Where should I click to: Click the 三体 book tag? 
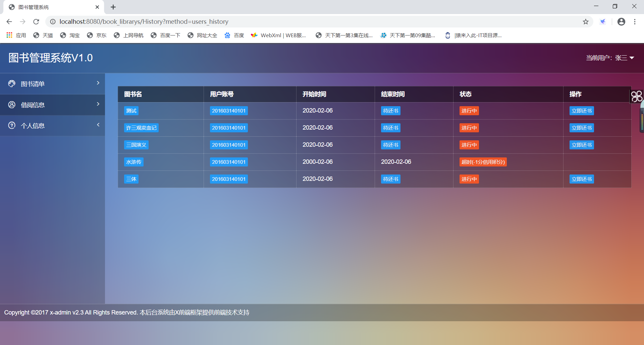tap(131, 179)
